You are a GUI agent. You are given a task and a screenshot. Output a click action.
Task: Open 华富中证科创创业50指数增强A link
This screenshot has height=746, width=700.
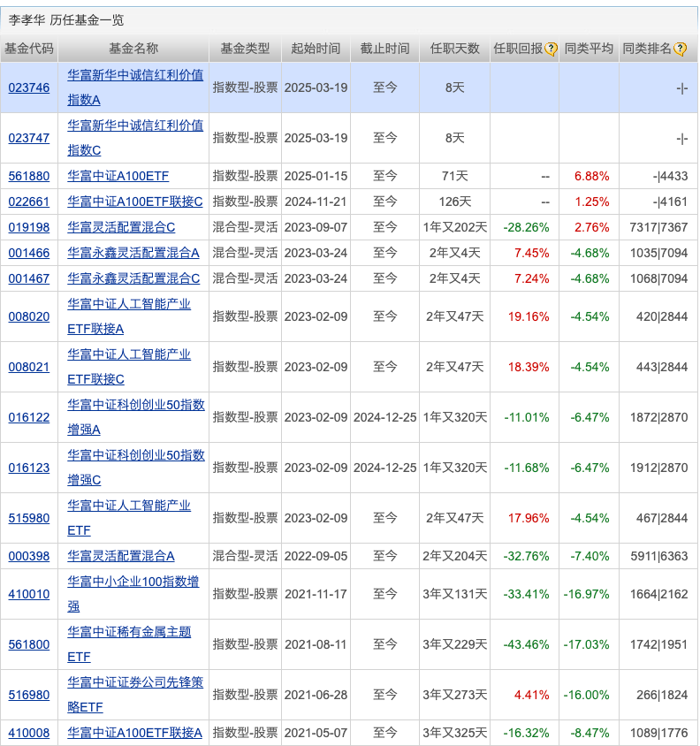[136, 417]
